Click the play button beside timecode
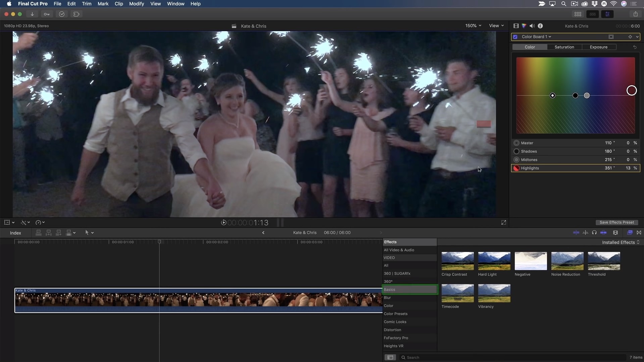The width and height of the screenshot is (644, 362). [224, 222]
